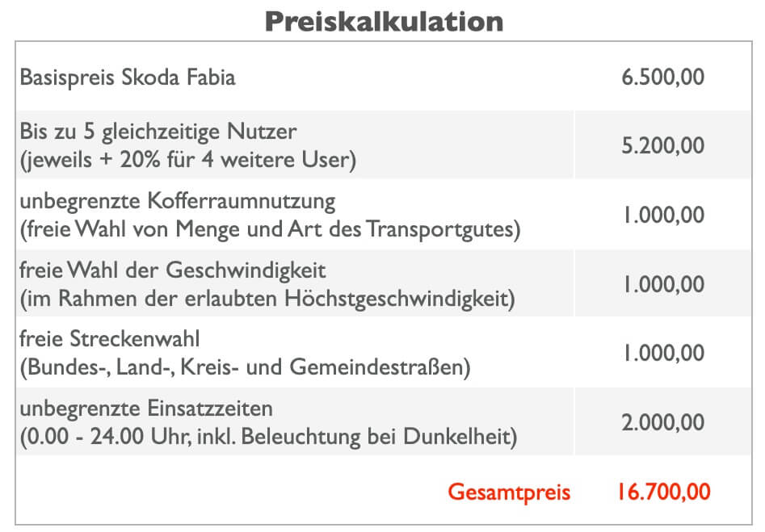Select 'freie Wahl der Geschwindigkeit' label
This screenshot has height=532, width=765.
[x=172, y=269]
